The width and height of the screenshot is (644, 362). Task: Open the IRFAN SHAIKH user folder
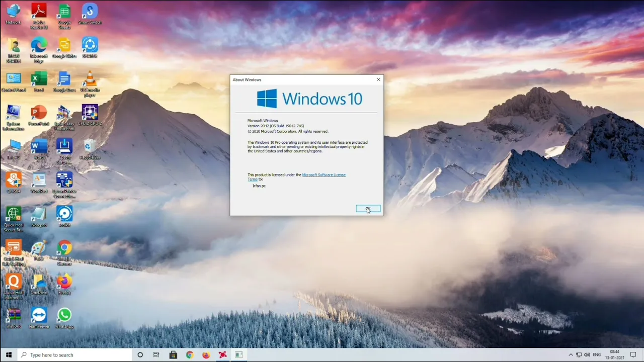coord(13,50)
